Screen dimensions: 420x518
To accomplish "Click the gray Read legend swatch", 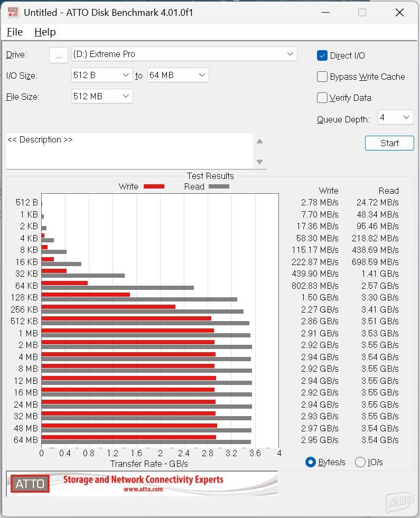I will (x=219, y=186).
